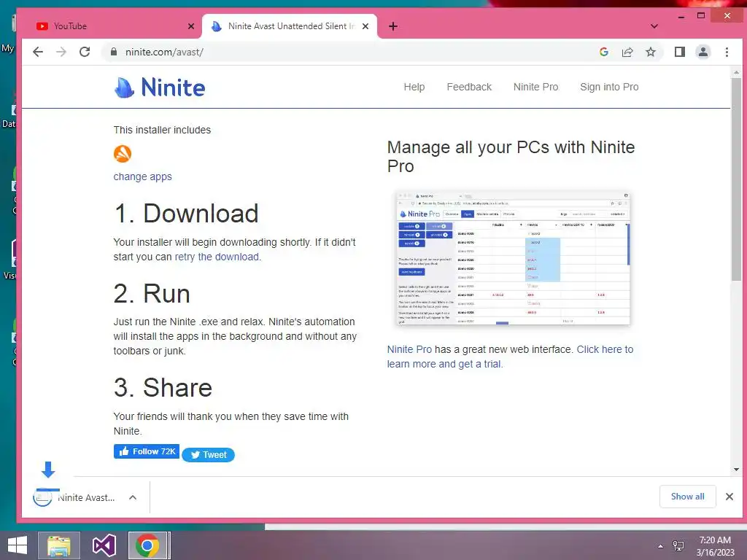Show hidden system tray icons
This screenshot has height=560, width=747.
click(660, 546)
